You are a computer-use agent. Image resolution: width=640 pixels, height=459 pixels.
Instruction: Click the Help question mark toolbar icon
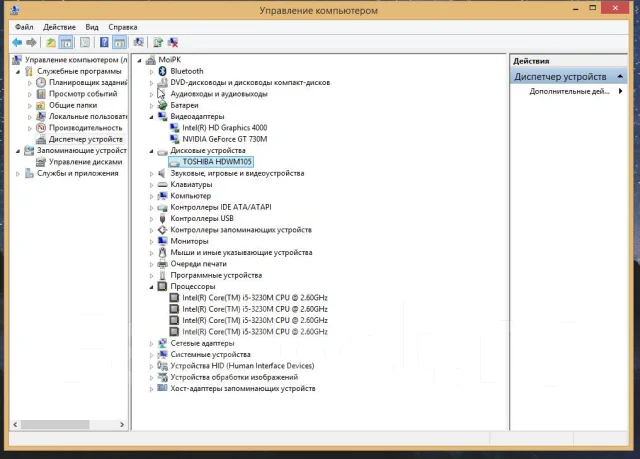pos(104,42)
